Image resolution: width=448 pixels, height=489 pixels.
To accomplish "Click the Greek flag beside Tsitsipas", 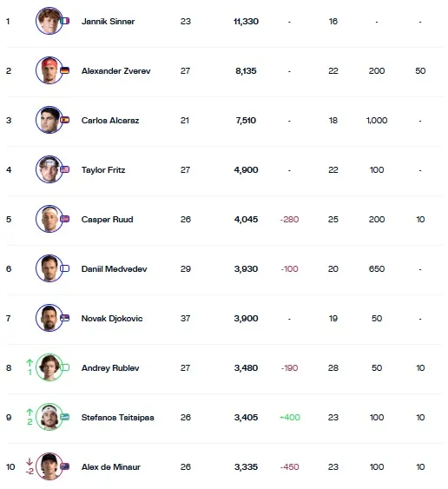I will click(64, 417).
